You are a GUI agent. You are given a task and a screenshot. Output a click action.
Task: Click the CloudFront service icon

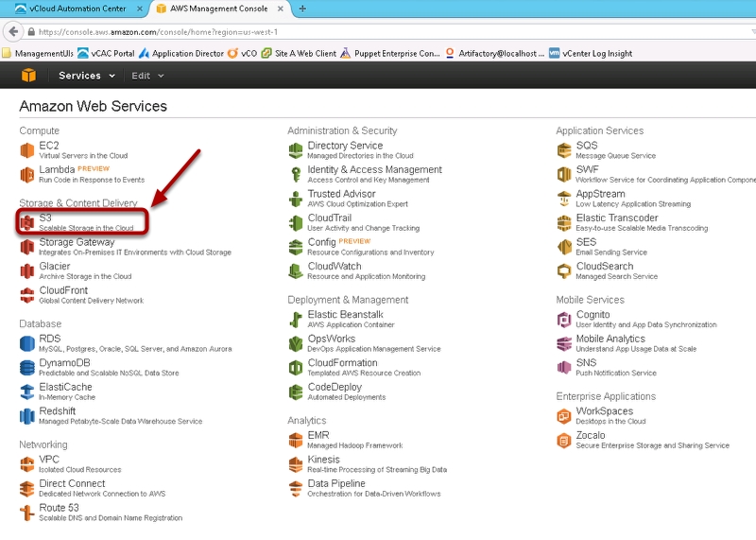point(27,295)
